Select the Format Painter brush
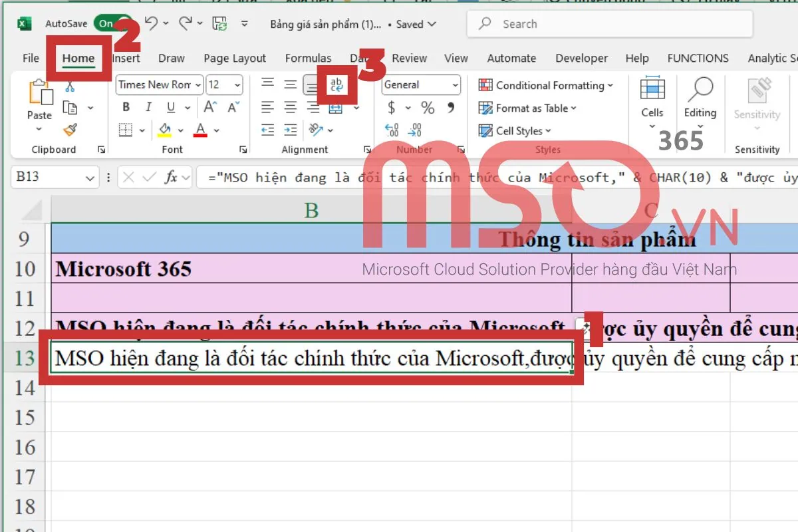The width and height of the screenshot is (798, 532). click(70, 129)
